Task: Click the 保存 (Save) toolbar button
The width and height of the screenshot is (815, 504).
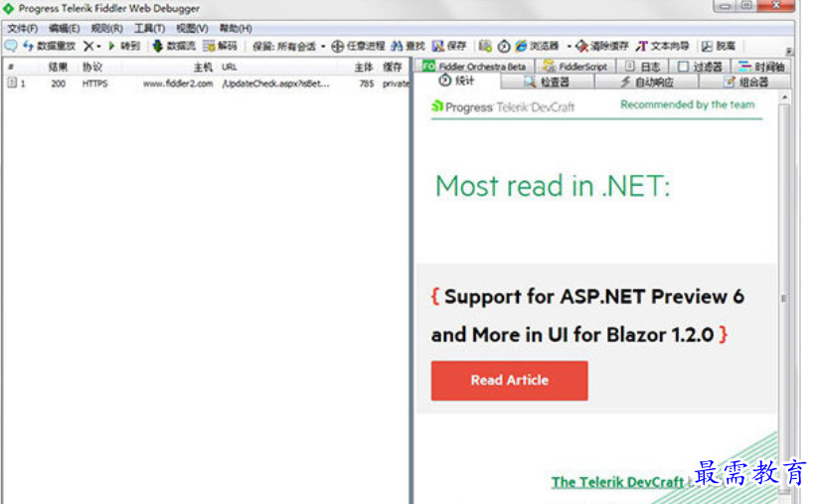Action: (x=449, y=46)
